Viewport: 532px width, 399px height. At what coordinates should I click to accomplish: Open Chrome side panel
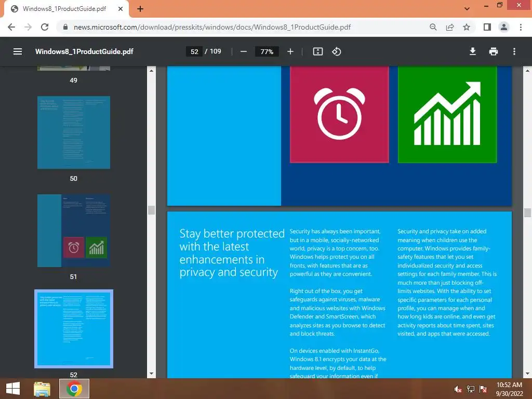coord(487,27)
